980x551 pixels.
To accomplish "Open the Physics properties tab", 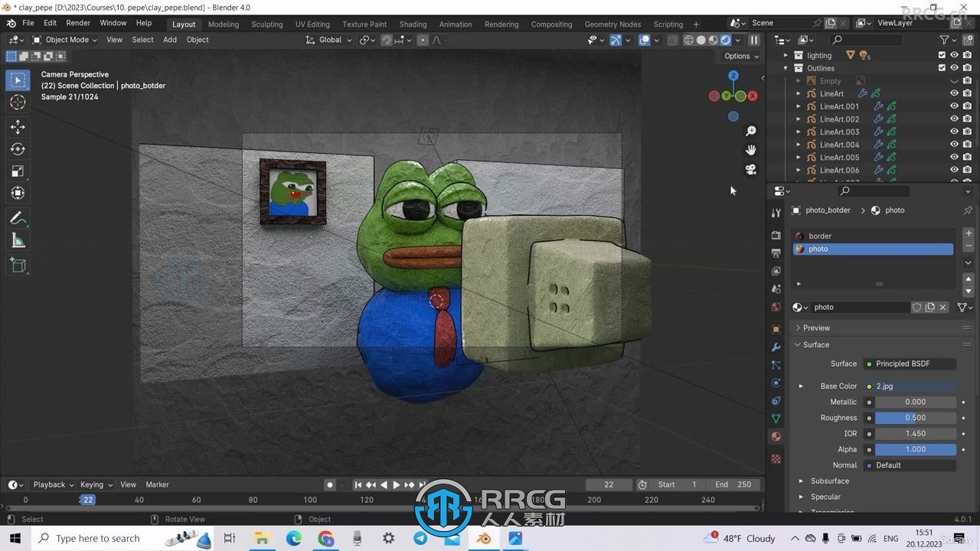I will (x=776, y=383).
